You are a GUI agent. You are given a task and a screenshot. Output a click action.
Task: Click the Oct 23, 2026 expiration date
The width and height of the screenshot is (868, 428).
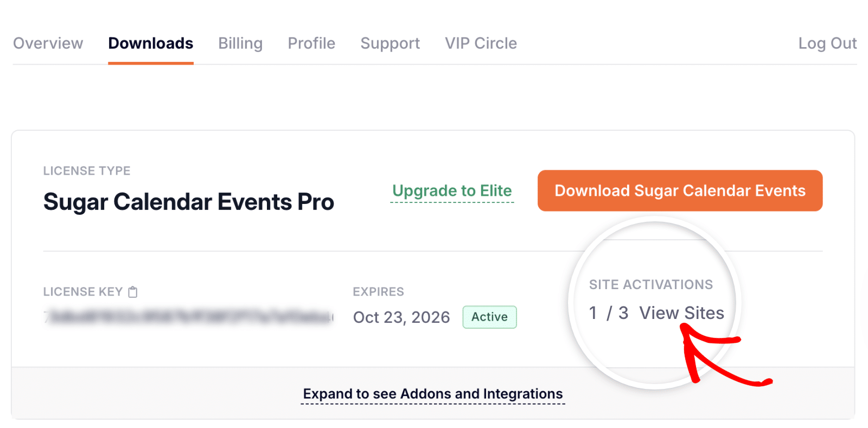[x=401, y=317]
